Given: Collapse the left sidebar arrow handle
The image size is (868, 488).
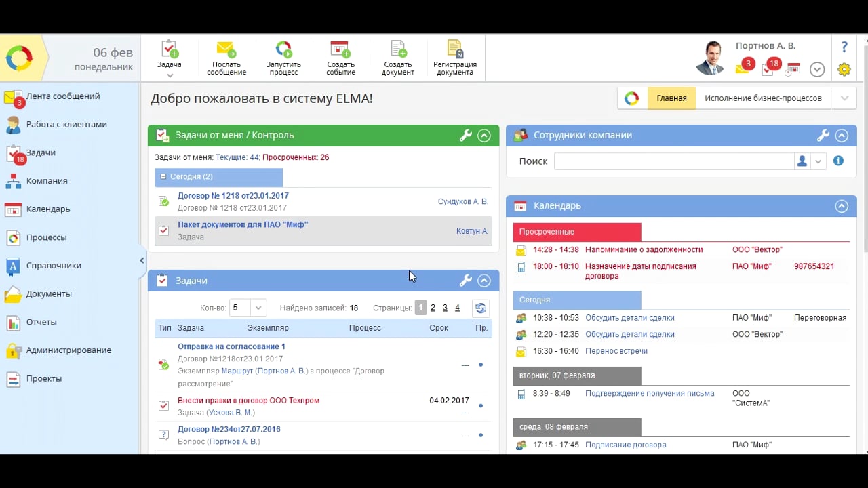Looking at the screenshot, I should tap(142, 260).
